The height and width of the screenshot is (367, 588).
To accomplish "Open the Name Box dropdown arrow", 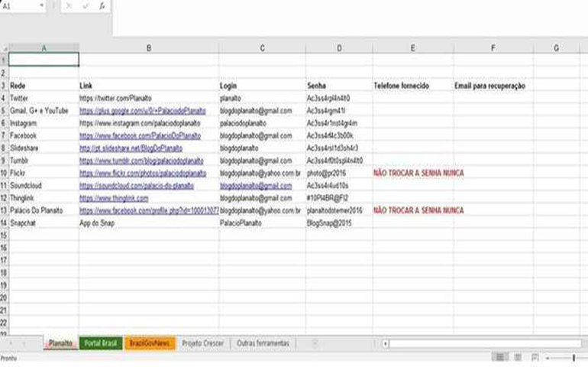I will (x=42, y=6).
